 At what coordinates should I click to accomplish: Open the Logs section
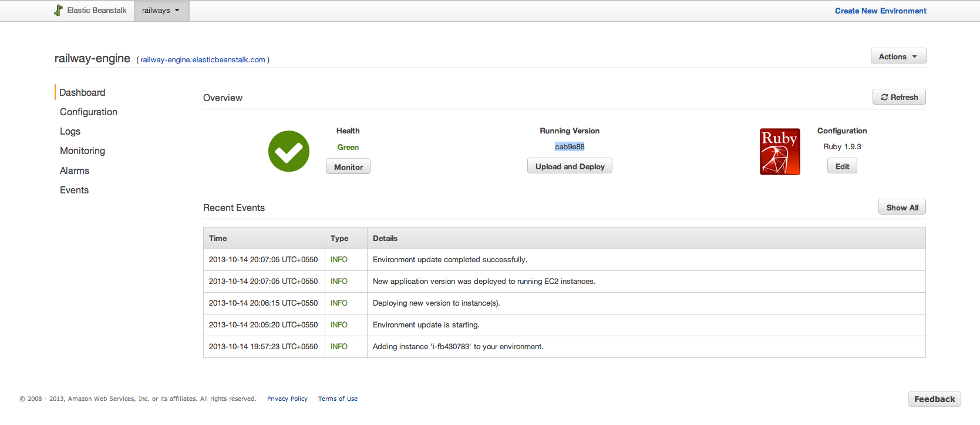coord(70,131)
